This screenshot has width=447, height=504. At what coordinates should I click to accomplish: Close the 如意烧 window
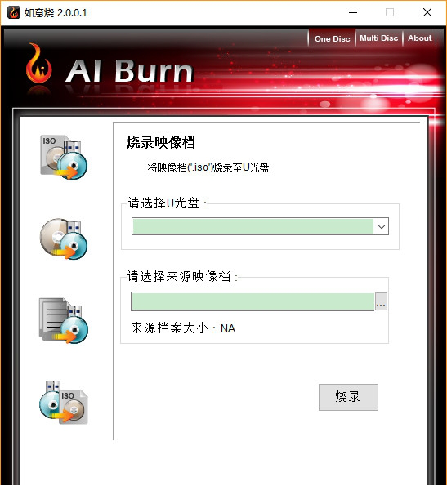point(427,12)
